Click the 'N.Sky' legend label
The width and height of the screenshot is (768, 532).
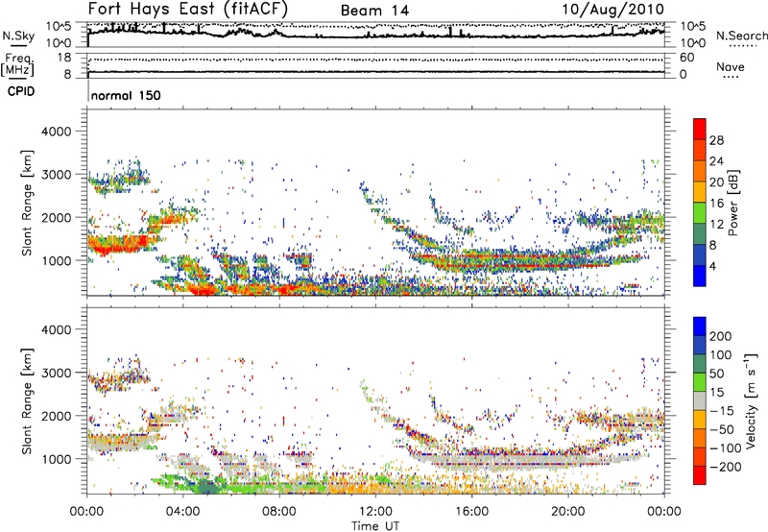pos(18,36)
